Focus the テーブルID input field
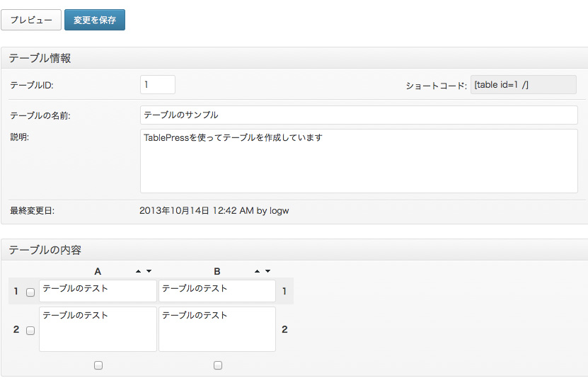The image size is (588, 383). 158,85
